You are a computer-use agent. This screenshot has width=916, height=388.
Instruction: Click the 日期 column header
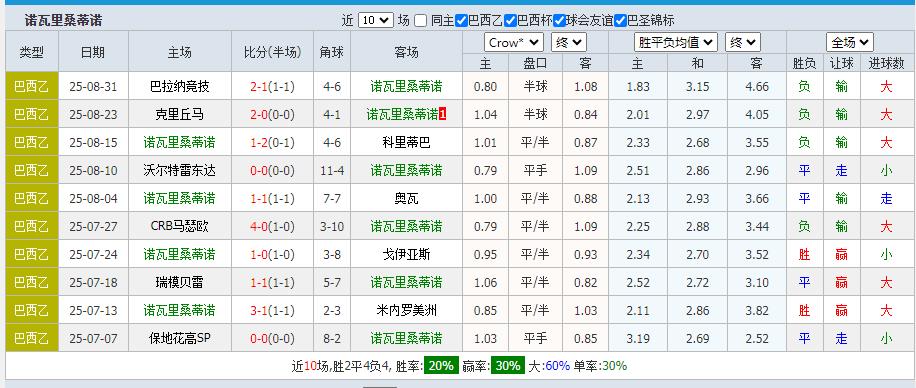pyautogui.click(x=93, y=52)
